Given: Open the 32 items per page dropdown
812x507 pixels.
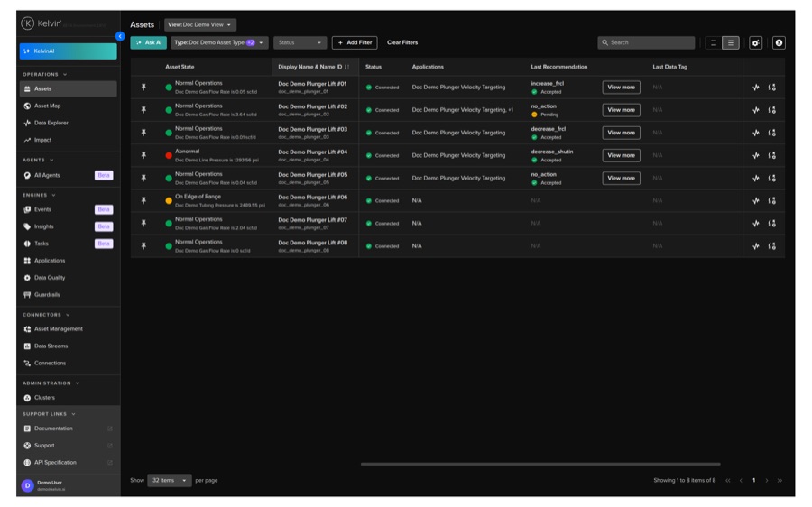Looking at the screenshot, I should 170,481.
